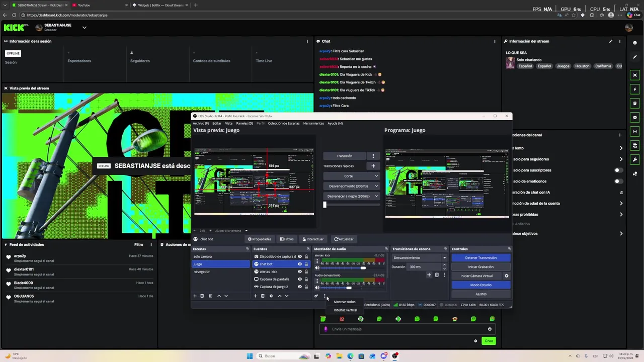The image size is (644, 362).
Task: Enable solo de emoticonos switch
Action: 618,181
